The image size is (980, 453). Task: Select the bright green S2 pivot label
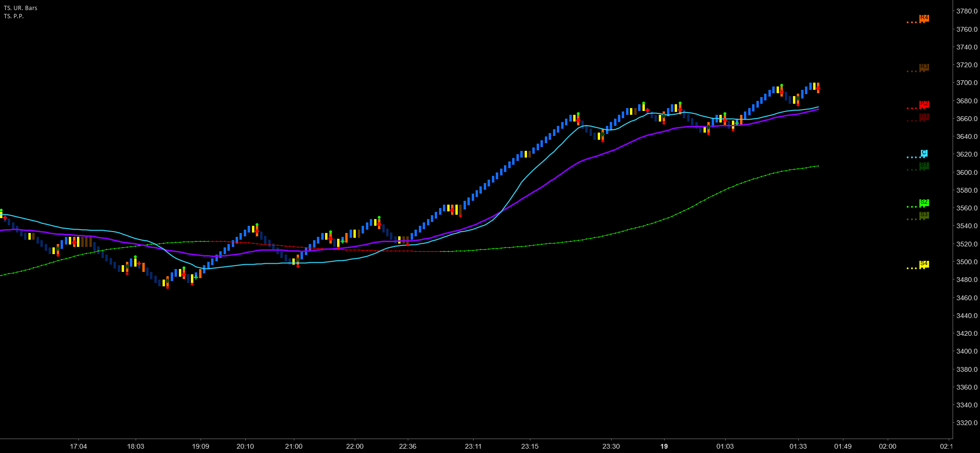pyautogui.click(x=924, y=203)
